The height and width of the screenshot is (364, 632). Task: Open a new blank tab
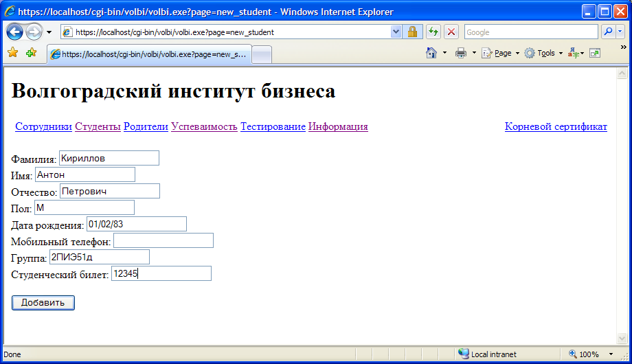click(262, 54)
